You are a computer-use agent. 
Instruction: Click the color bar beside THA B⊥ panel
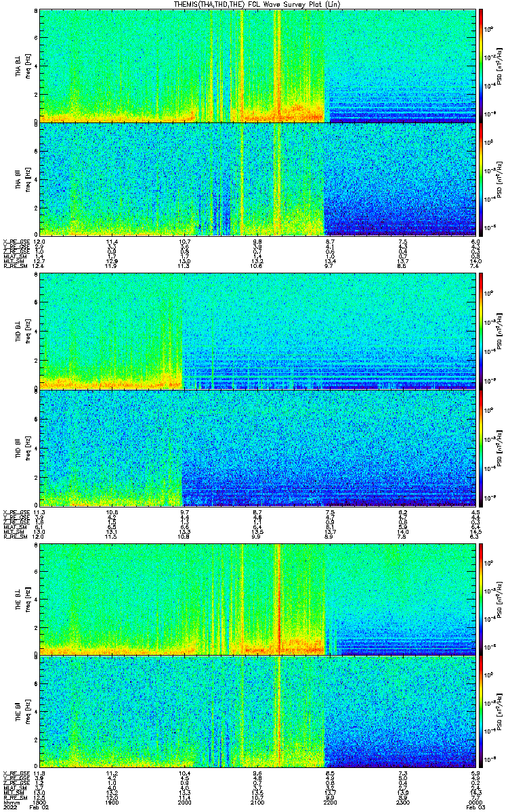[x=481, y=66]
